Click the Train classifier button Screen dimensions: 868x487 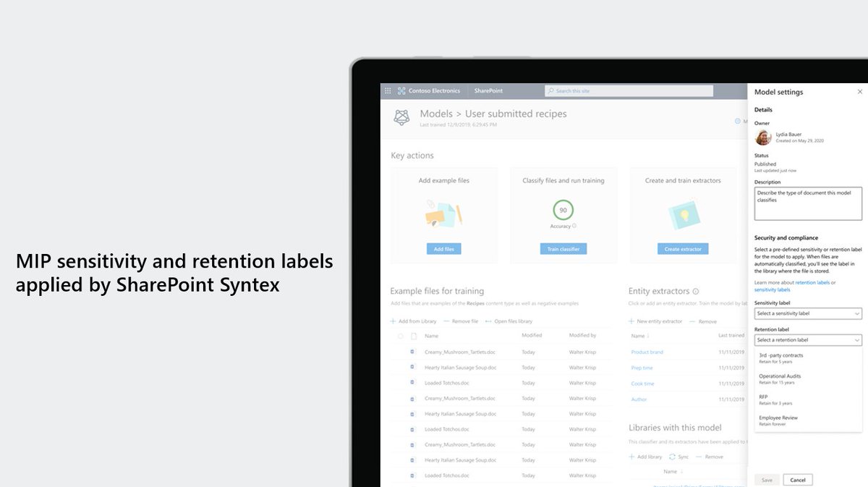click(563, 249)
